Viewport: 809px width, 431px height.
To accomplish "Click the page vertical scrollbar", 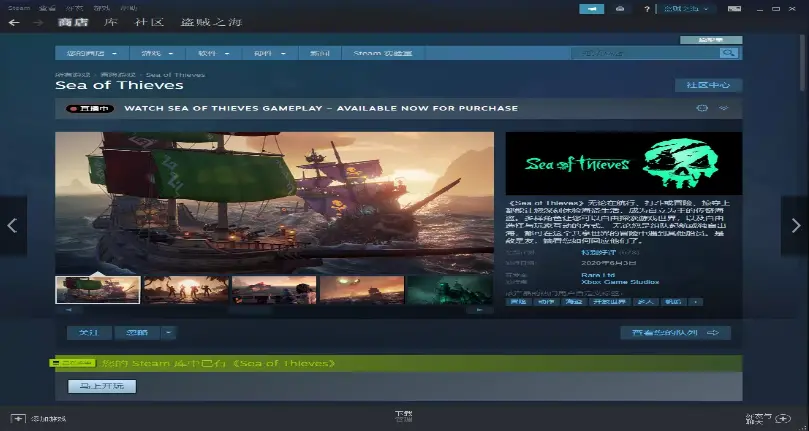I will [x=803, y=61].
